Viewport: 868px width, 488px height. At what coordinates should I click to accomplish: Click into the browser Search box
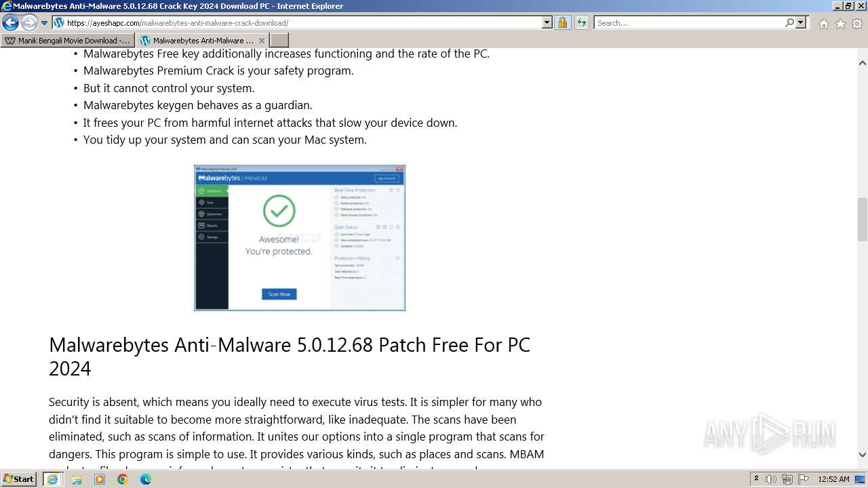tap(689, 23)
